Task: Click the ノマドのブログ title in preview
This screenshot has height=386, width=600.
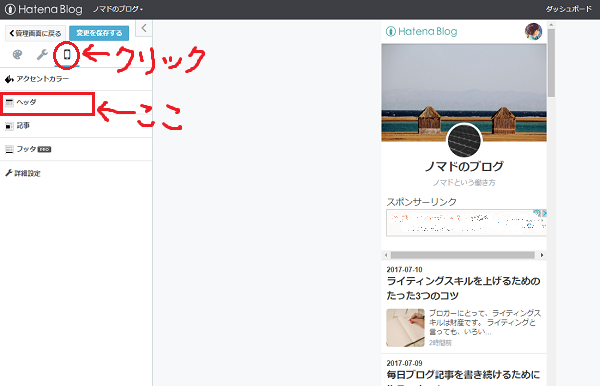Action: (464, 166)
